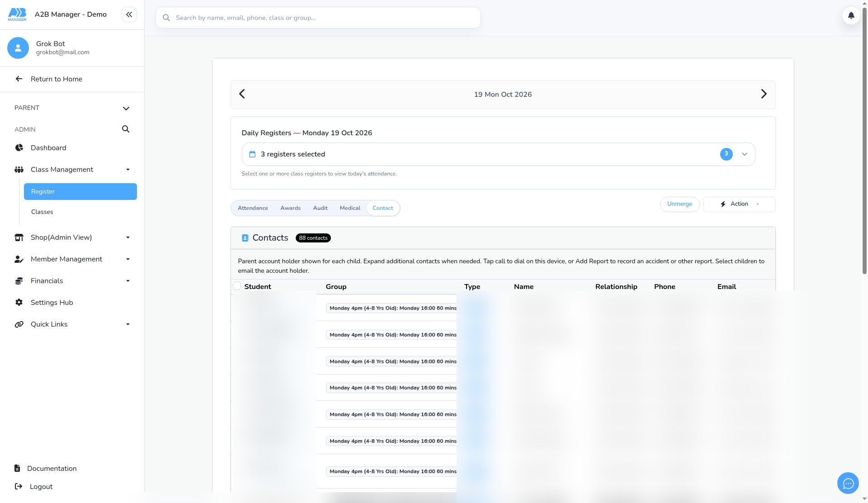Click the Relationship column header

tap(616, 287)
